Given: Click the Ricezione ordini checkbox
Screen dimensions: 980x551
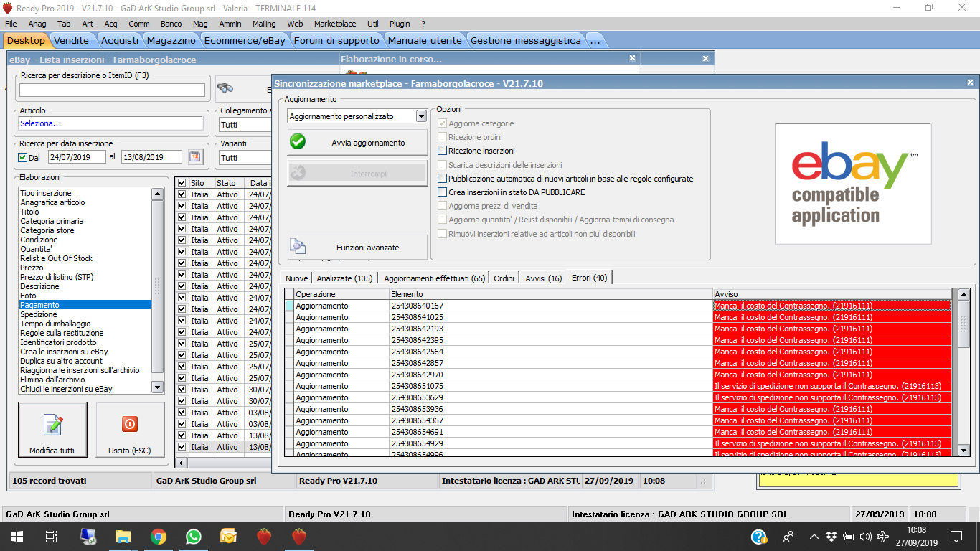Looking at the screenshot, I should (x=443, y=137).
